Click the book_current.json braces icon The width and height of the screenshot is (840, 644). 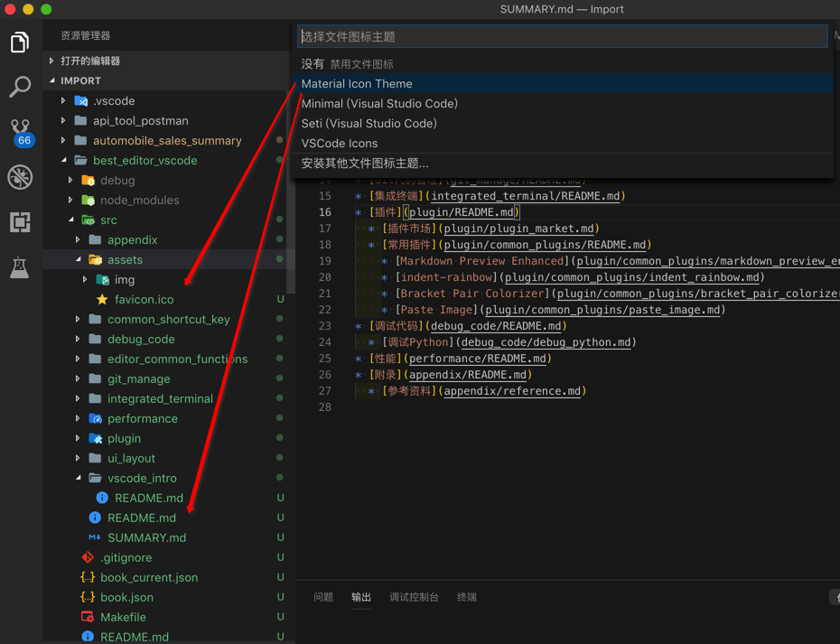pos(88,577)
